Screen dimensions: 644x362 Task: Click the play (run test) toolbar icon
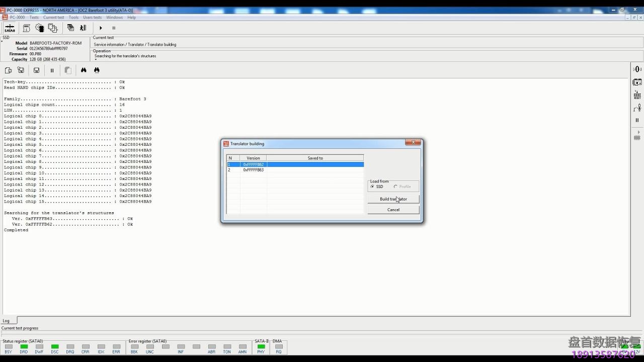coord(101,28)
